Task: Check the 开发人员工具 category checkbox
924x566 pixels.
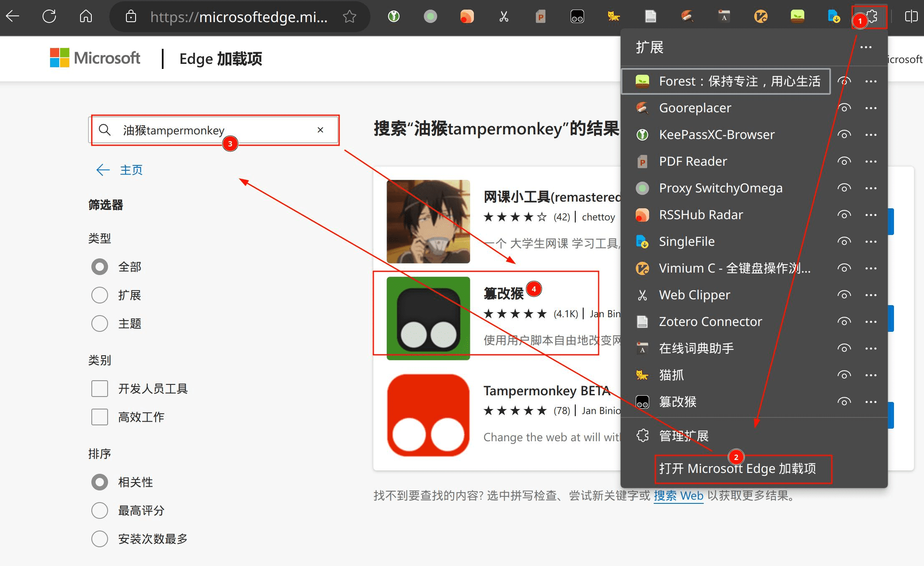Action: point(100,389)
